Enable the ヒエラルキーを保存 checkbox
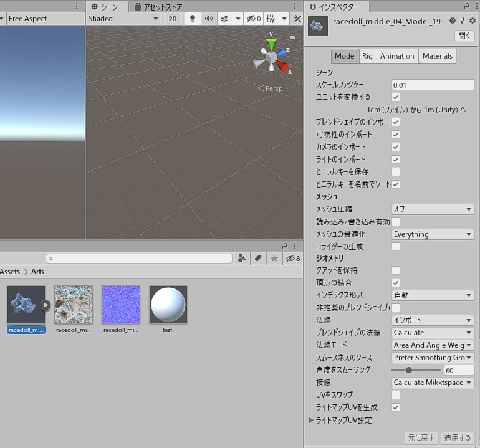 coord(395,172)
